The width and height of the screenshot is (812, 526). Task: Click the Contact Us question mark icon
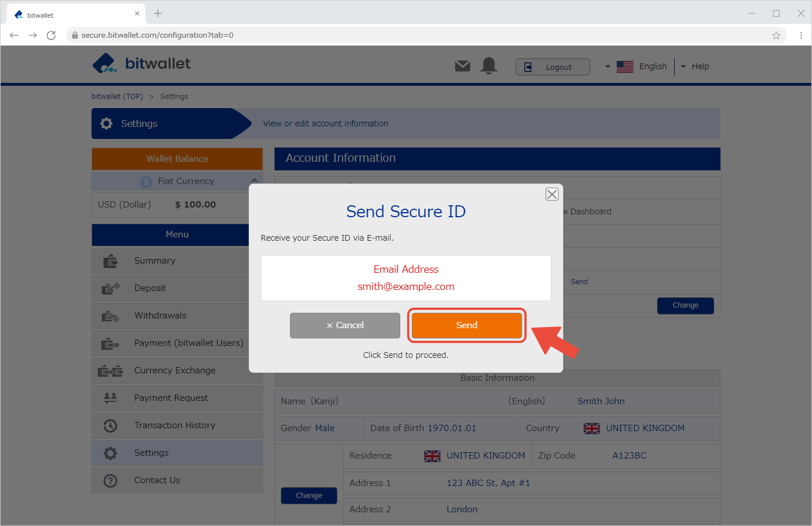110,480
